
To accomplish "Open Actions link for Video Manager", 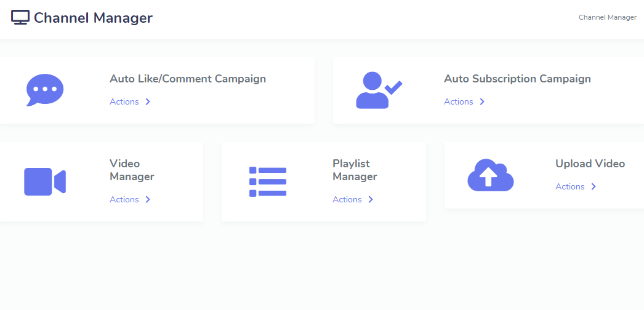I will pyautogui.click(x=124, y=199).
